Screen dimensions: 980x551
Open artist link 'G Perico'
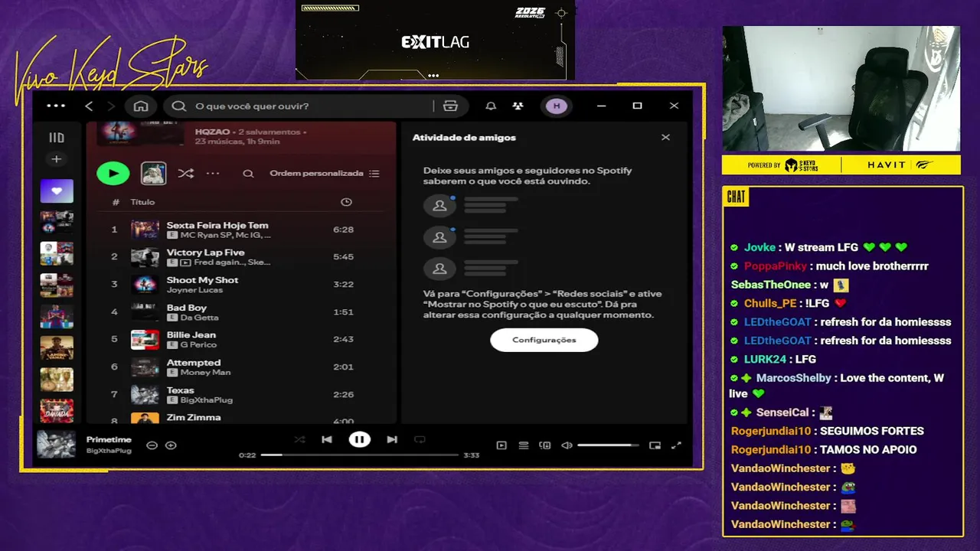[x=198, y=345]
